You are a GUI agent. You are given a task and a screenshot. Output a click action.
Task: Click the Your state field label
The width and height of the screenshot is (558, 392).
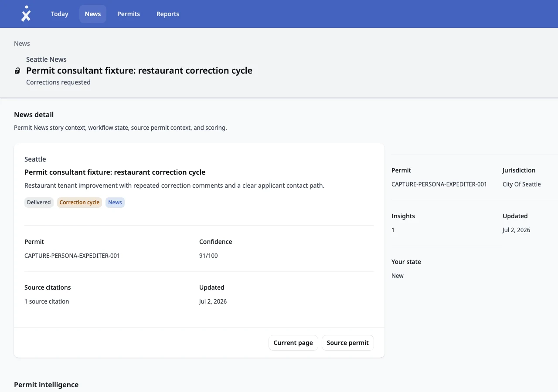tap(406, 262)
